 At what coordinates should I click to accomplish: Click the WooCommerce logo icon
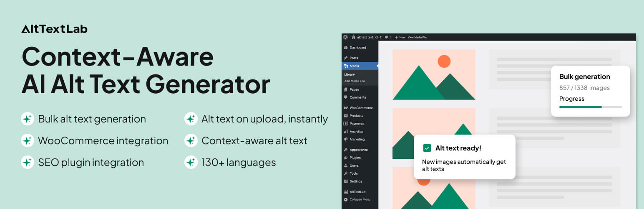346,108
